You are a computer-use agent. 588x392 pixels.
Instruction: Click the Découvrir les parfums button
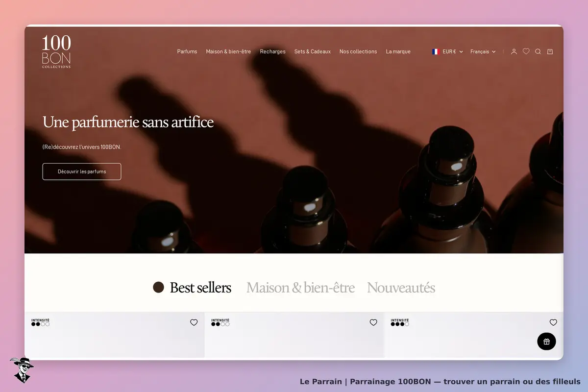click(82, 171)
